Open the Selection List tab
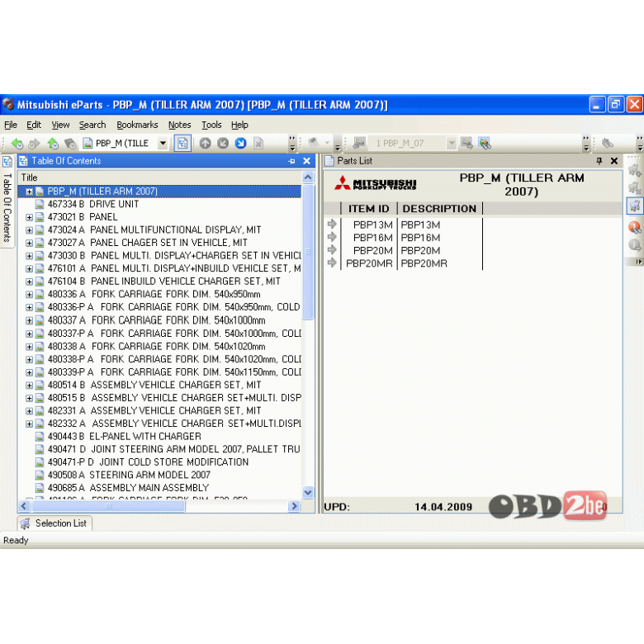This screenshot has height=644, width=644. [54, 523]
